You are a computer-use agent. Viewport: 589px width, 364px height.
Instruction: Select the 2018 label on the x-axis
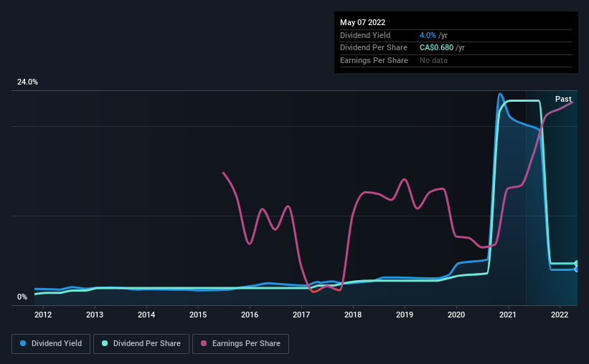[x=353, y=315]
